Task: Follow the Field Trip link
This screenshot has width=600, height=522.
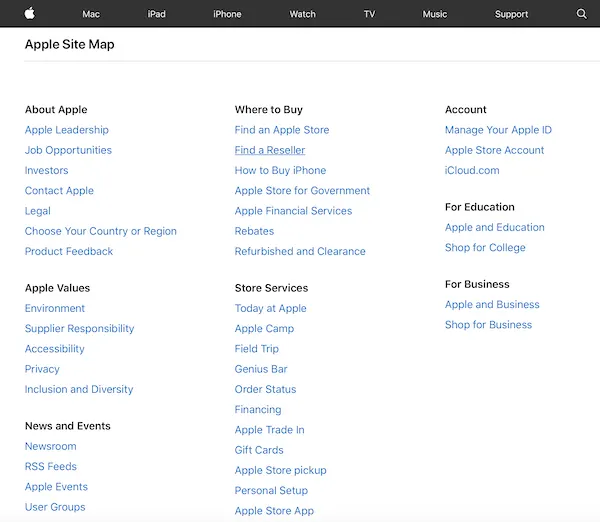Action: [257, 349]
